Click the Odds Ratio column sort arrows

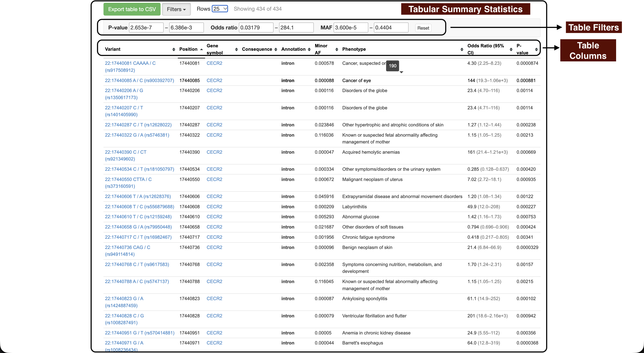pyautogui.click(x=511, y=49)
